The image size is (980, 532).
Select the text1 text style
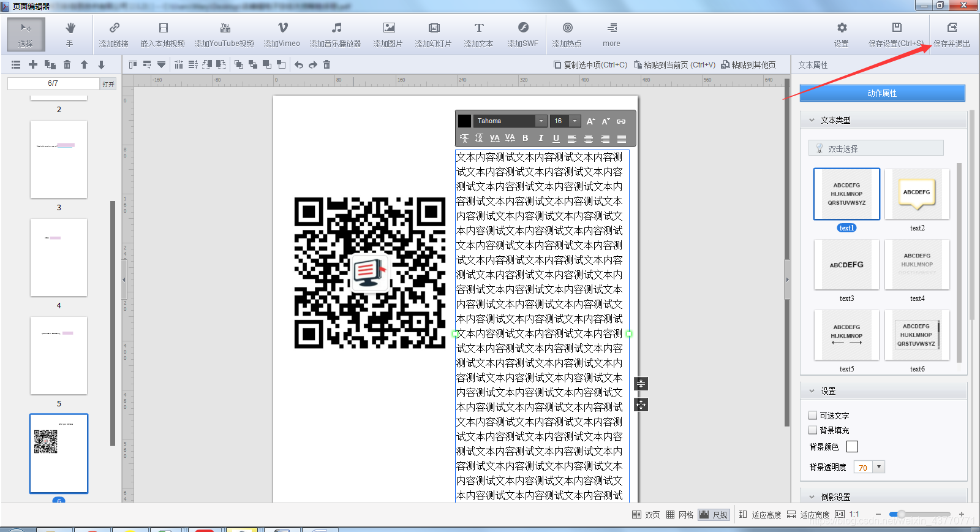[x=846, y=194]
